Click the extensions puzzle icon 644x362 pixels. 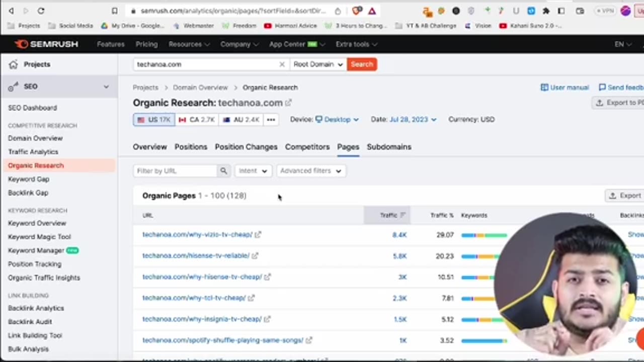pos(546,11)
